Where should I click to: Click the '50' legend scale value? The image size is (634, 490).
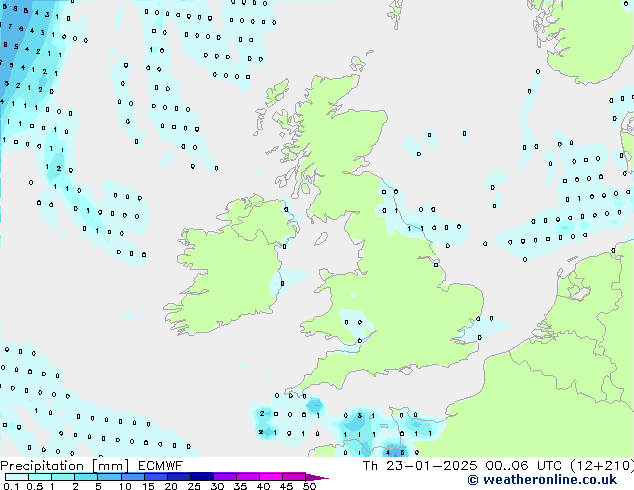(309, 486)
